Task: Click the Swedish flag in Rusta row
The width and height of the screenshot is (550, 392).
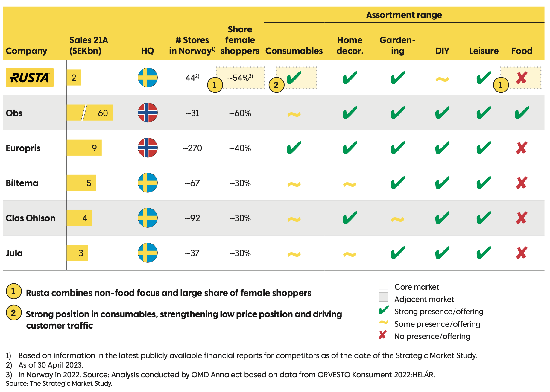Action: [148, 78]
